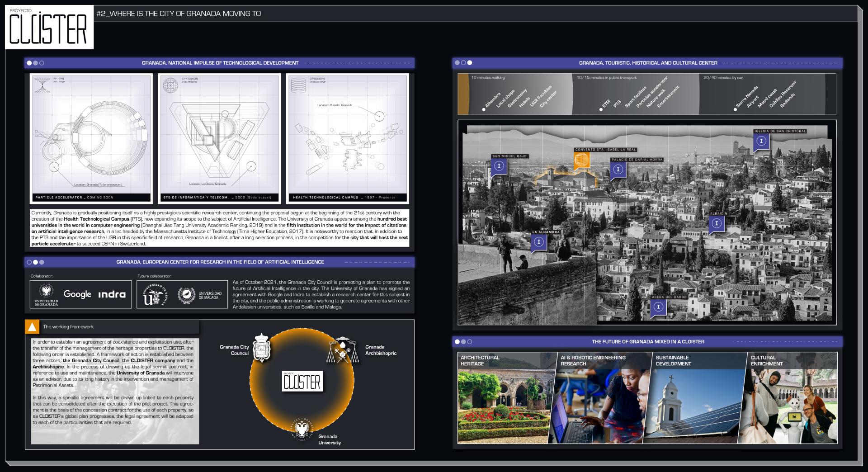The image size is (868, 472).
Task: Click the Granada Archbishopric emblem
Action: 343,351
